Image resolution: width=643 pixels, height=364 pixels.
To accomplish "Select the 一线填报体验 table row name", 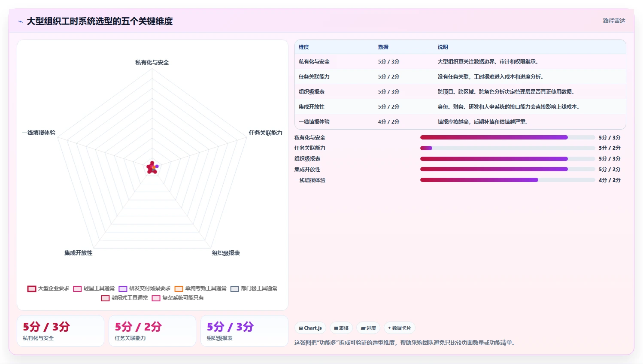I will tap(314, 122).
